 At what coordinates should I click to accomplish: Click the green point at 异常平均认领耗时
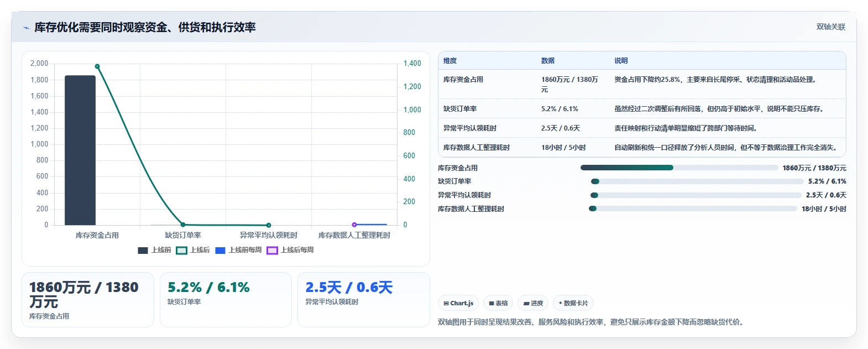tap(269, 225)
